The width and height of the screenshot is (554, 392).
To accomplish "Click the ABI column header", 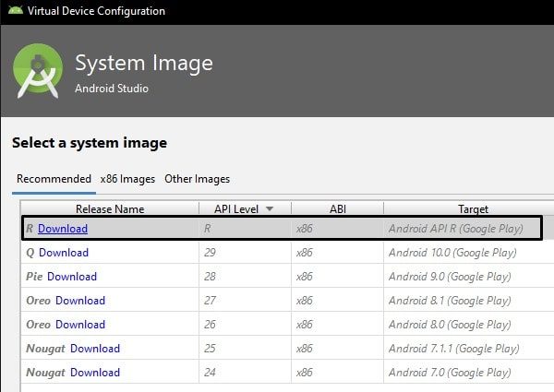I will pyautogui.click(x=337, y=208).
